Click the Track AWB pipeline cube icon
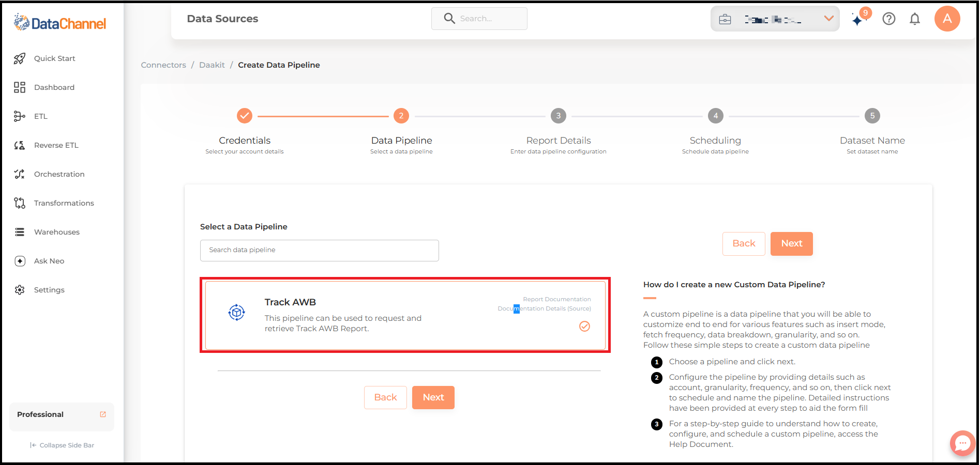Viewport: 980px width, 465px height. click(x=237, y=312)
